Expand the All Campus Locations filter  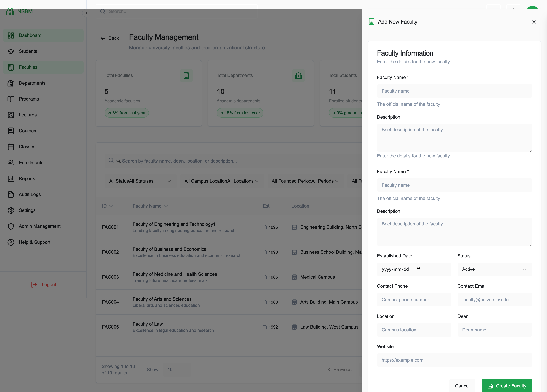click(221, 181)
